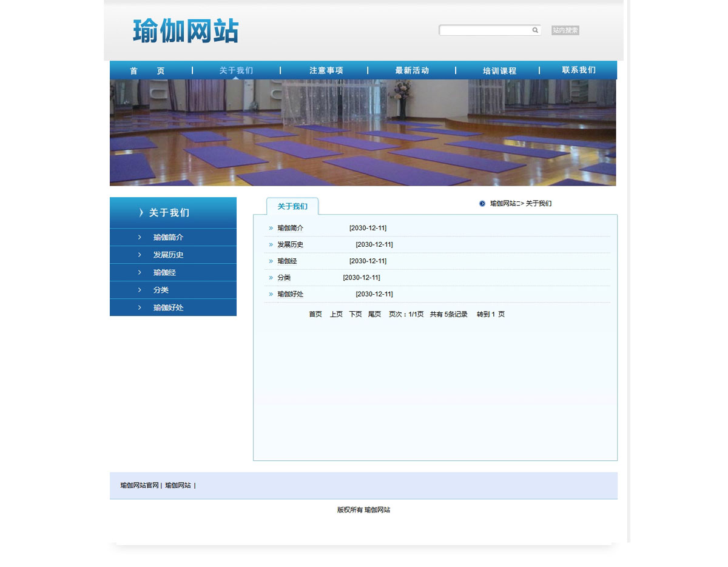
Task: Click breadcrumb circle arrow icon
Action: pyautogui.click(x=482, y=204)
